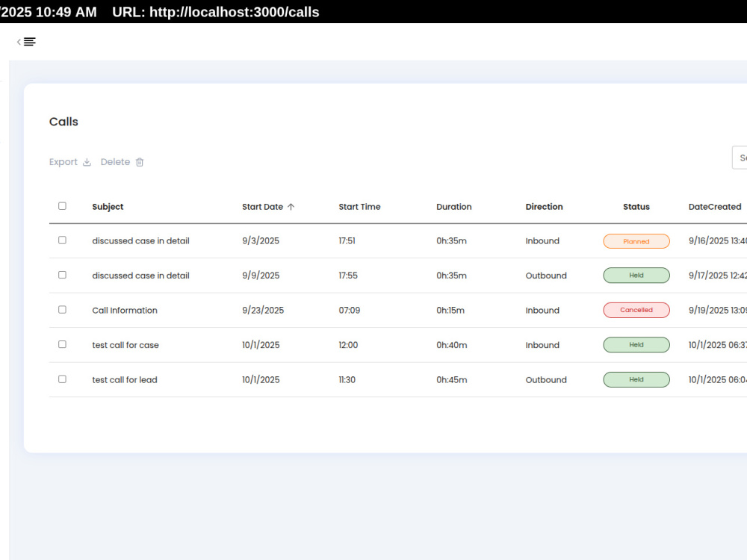This screenshot has width=747, height=560.
Task: Click Outbound direction on test call for lead
Action: [x=546, y=380]
